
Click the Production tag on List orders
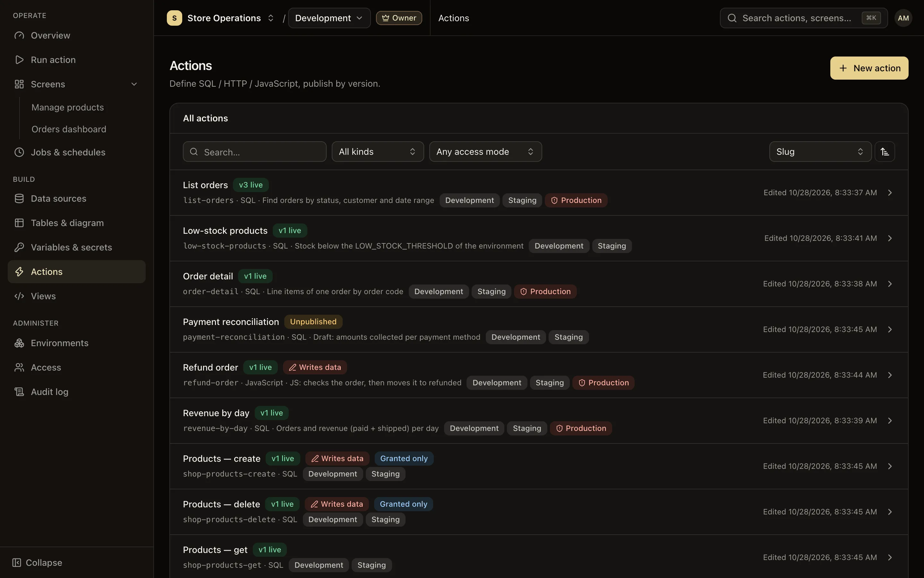click(x=576, y=200)
